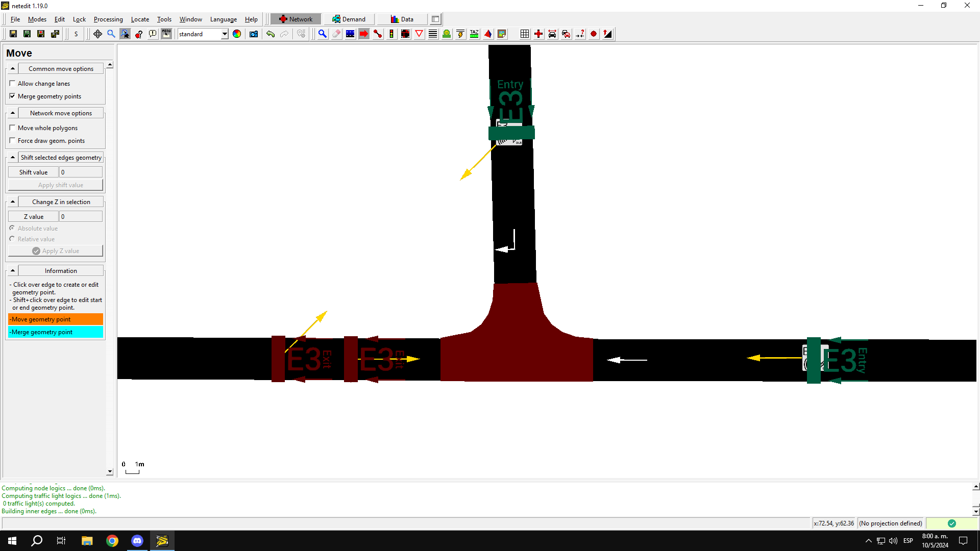Select the Delete mode eraser icon
Viewport: 980px width, 551px height.
click(x=336, y=34)
